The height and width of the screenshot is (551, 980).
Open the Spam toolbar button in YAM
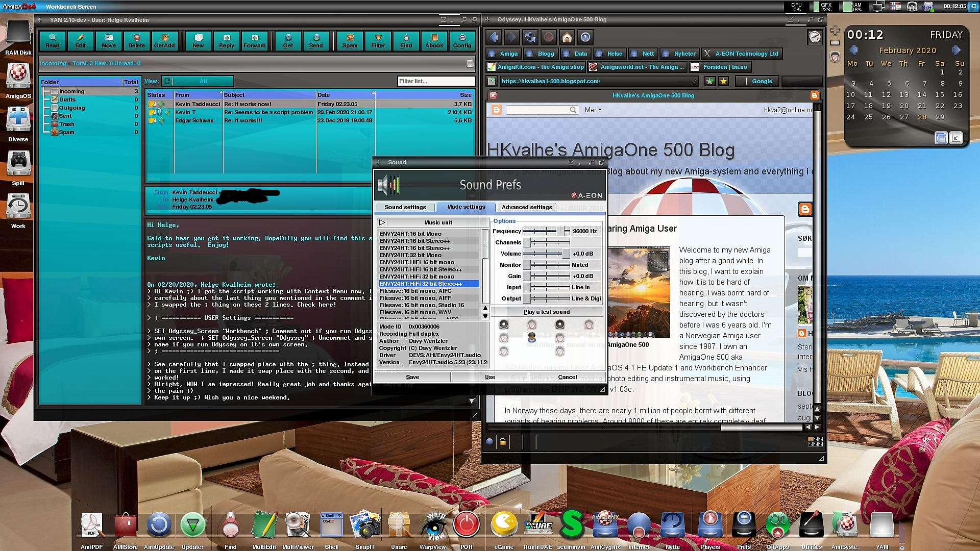click(x=350, y=41)
